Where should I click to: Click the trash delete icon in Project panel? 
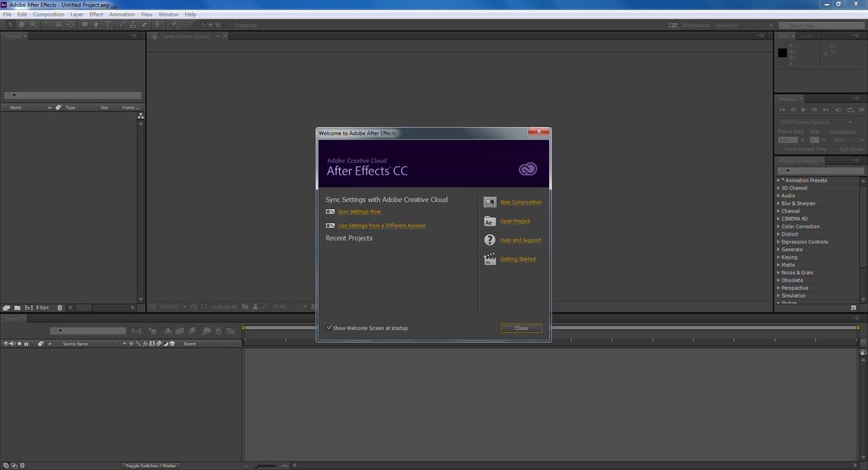point(60,308)
